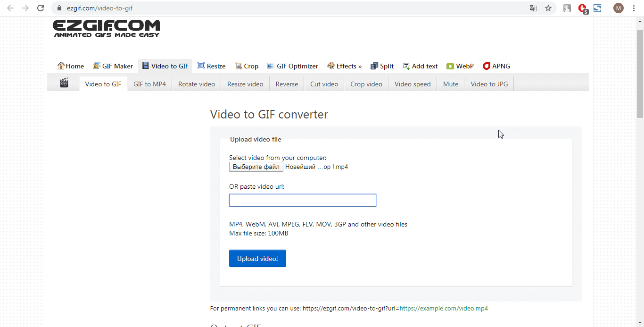Click the Home house icon
The height and width of the screenshot is (327, 644).
click(x=61, y=66)
